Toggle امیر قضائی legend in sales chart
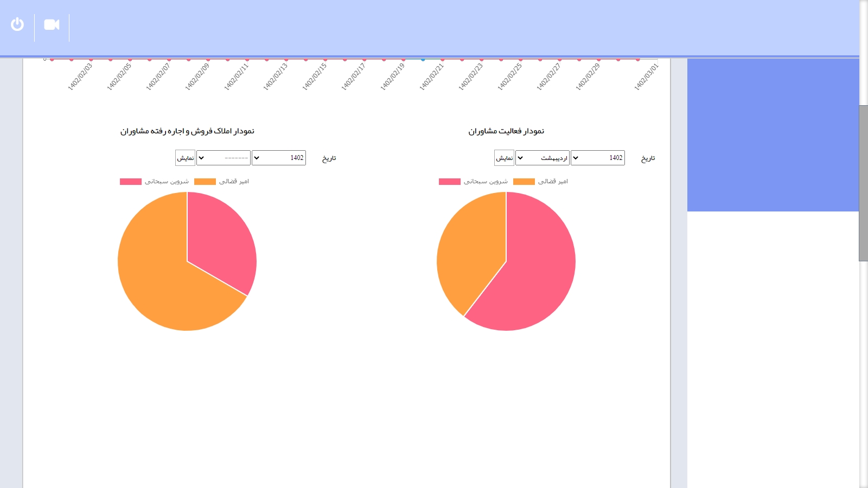This screenshot has width=868, height=488. [221, 182]
